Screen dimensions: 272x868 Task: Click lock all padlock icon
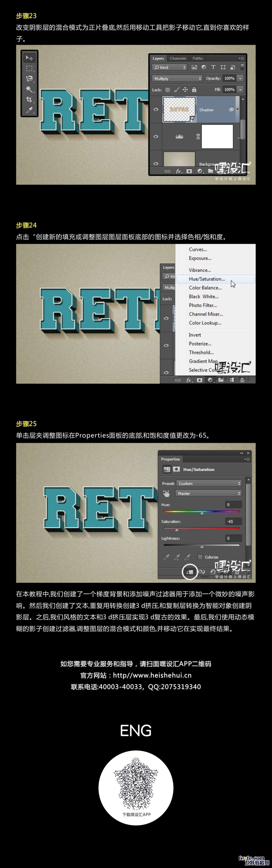[x=194, y=90]
